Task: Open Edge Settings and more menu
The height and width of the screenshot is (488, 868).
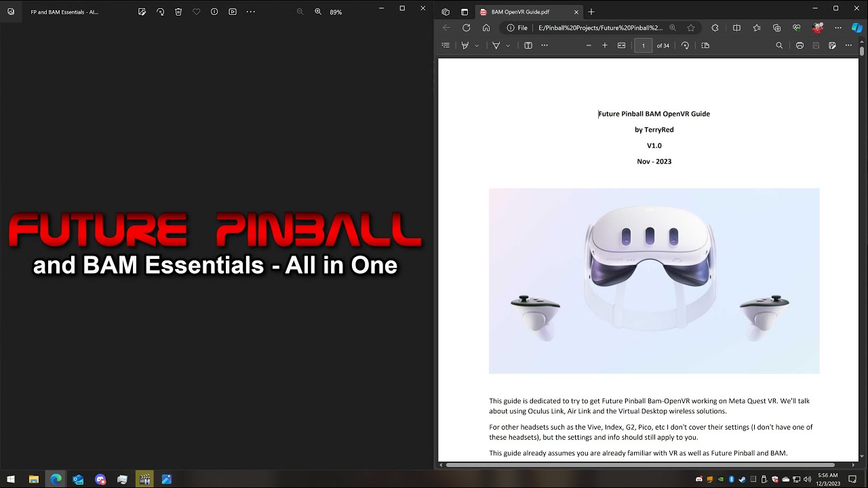Action: [838, 28]
